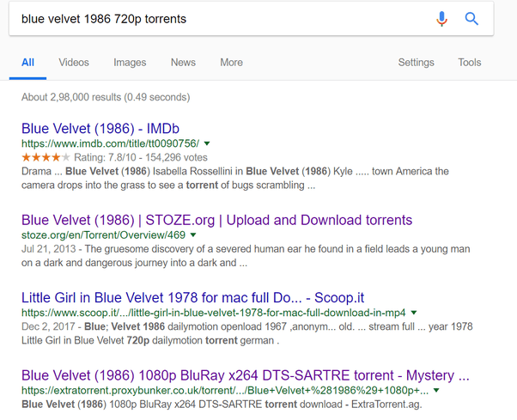Open Settings in search options bar

417,63
